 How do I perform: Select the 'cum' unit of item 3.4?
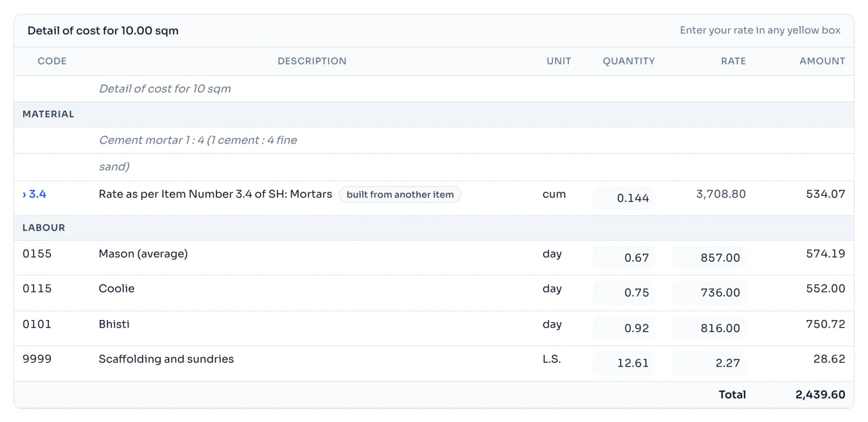pos(554,194)
